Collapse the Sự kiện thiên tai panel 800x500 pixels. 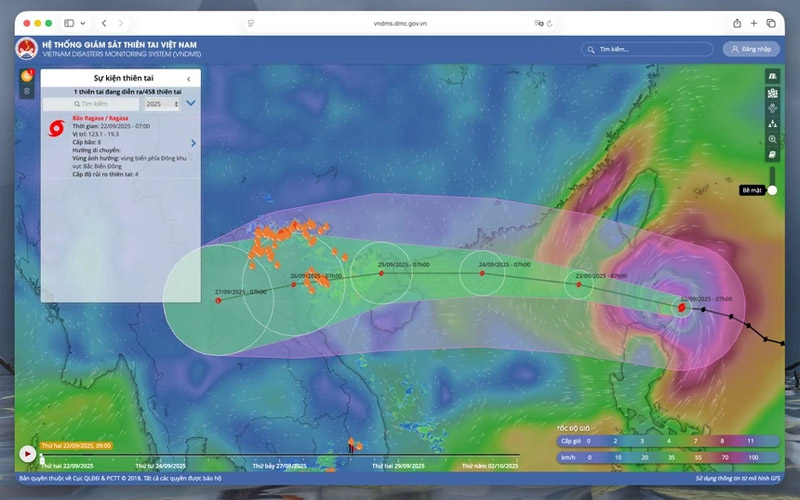click(189, 78)
